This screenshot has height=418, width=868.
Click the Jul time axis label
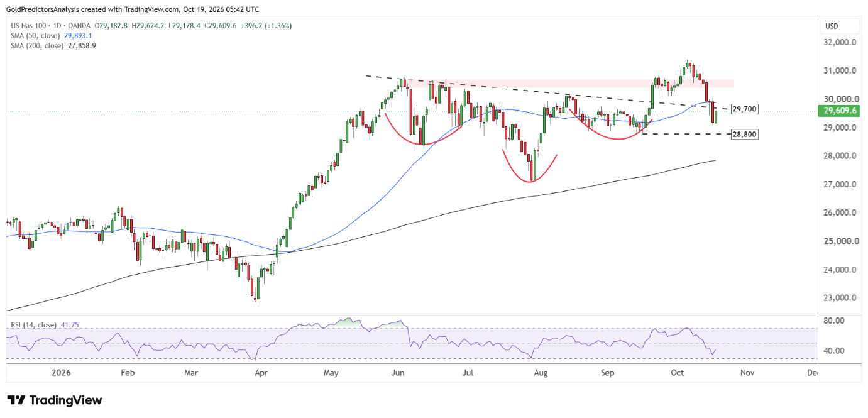(468, 373)
